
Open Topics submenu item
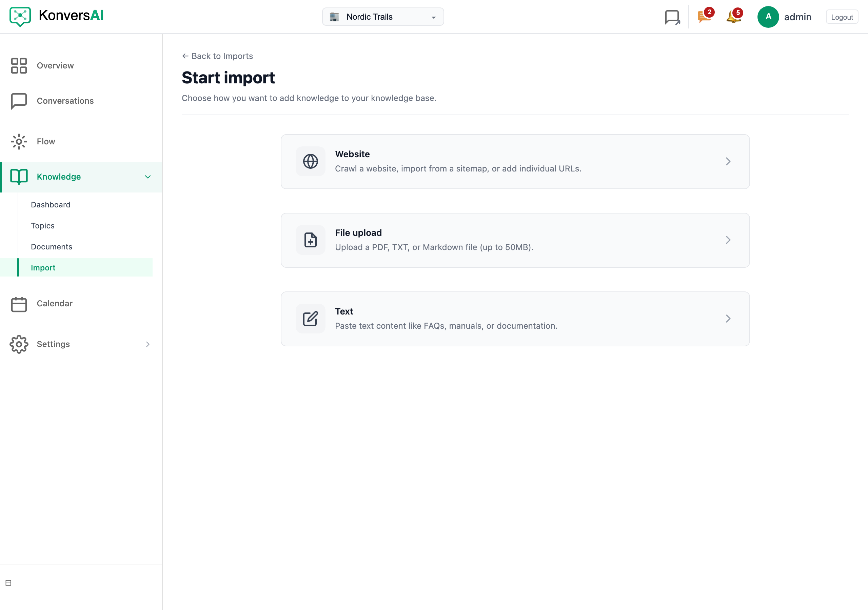(43, 226)
